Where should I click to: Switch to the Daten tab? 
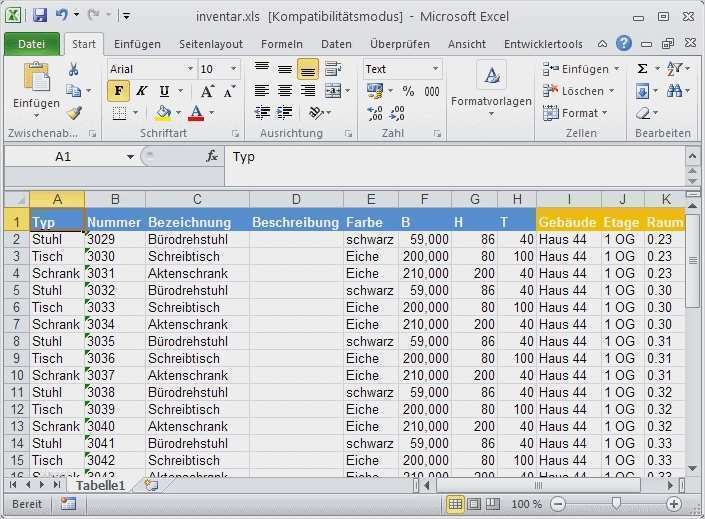coord(336,44)
